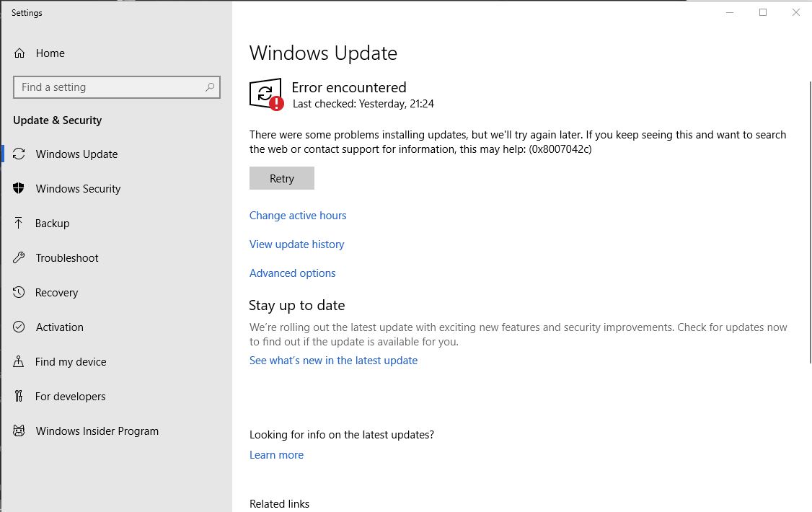Screen dimensions: 812x512
Task: Click the Error encountered status text
Action: pyautogui.click(x=349, y=87)
